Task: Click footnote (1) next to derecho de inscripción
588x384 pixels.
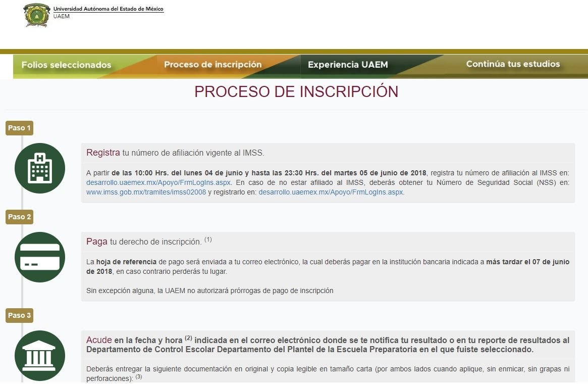Action: point(208,239)
